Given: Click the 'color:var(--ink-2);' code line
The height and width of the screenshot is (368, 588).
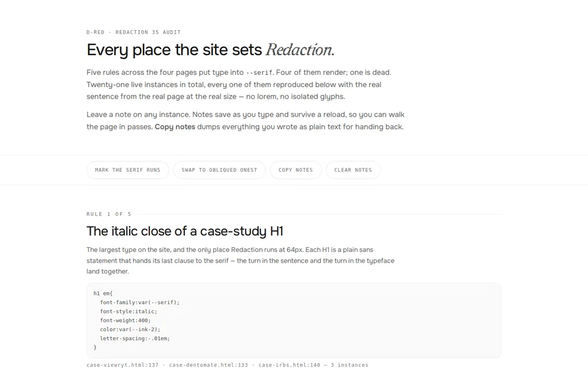Looking at the screenshot, I should point(130,329).
